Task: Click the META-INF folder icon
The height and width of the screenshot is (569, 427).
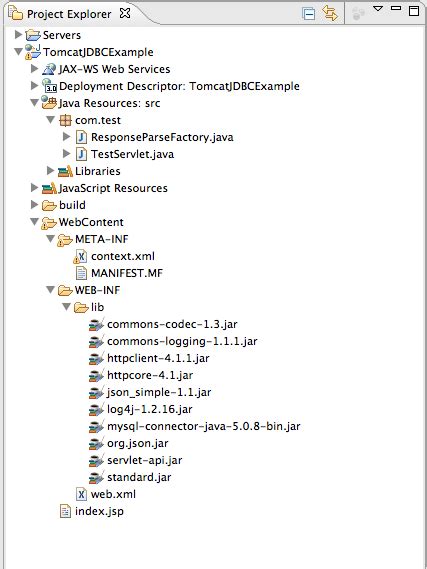Action: 65,240
